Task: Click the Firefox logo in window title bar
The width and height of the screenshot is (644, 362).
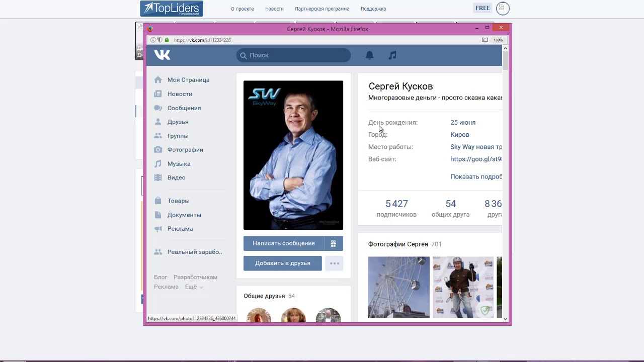Action: point(150,29)
